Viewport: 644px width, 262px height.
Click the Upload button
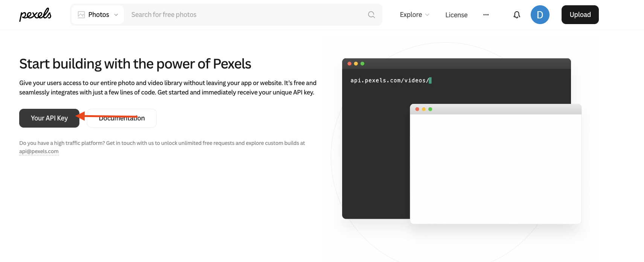click(580, 15)
